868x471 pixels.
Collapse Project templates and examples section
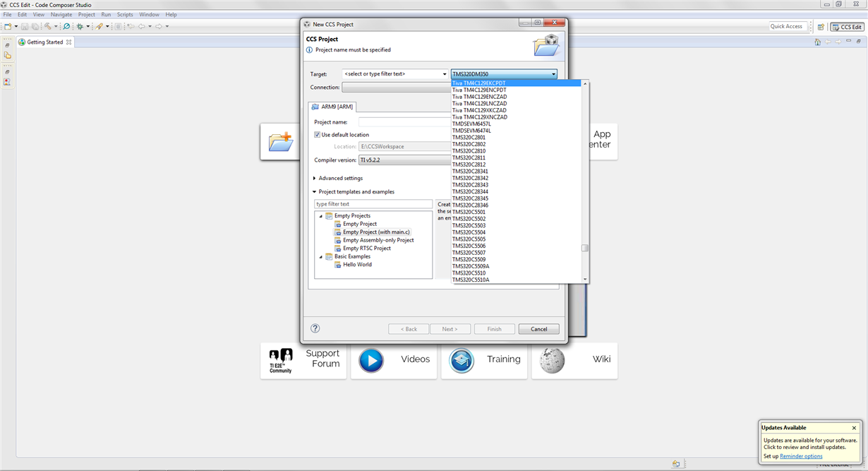coord(314,192)
